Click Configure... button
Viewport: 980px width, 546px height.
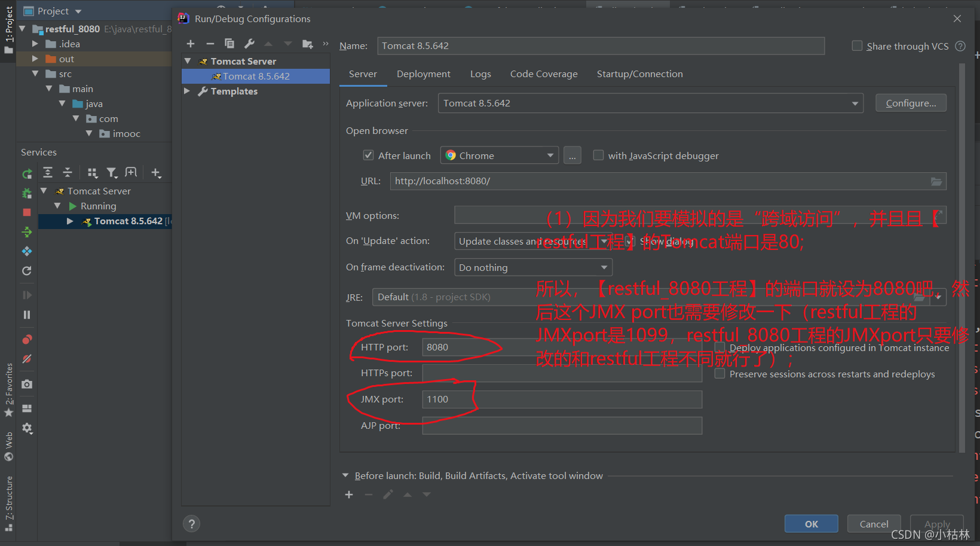coord(911,103)
